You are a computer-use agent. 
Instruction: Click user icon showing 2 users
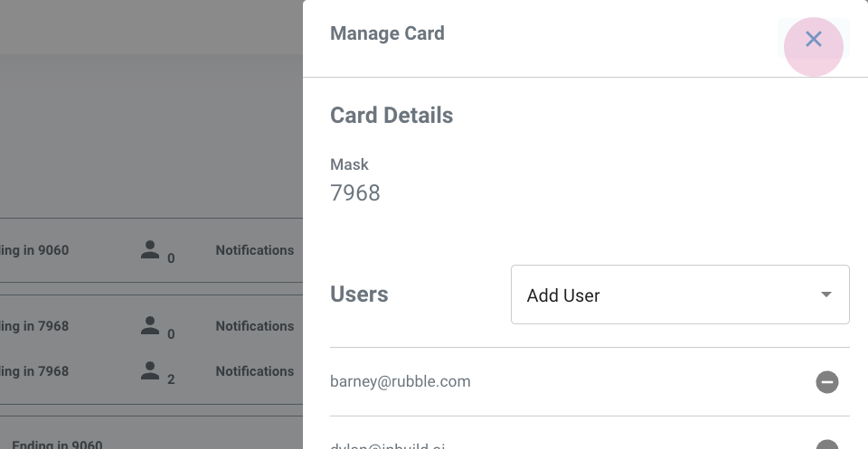[x=150, y=371]
